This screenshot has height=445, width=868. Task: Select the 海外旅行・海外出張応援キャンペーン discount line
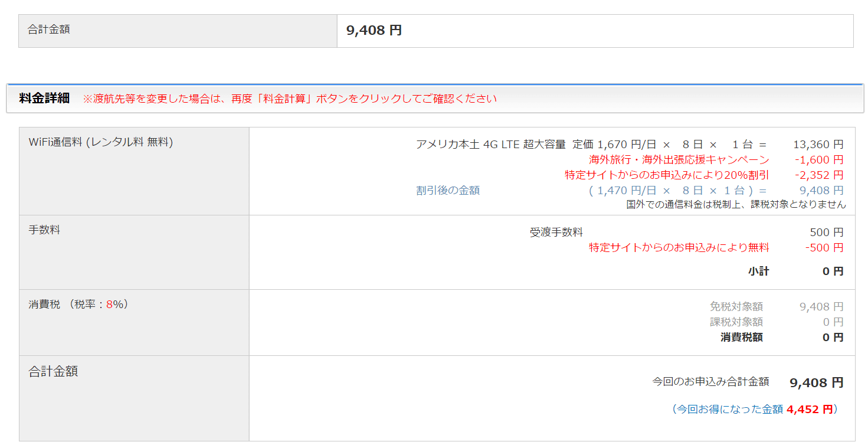679,160
